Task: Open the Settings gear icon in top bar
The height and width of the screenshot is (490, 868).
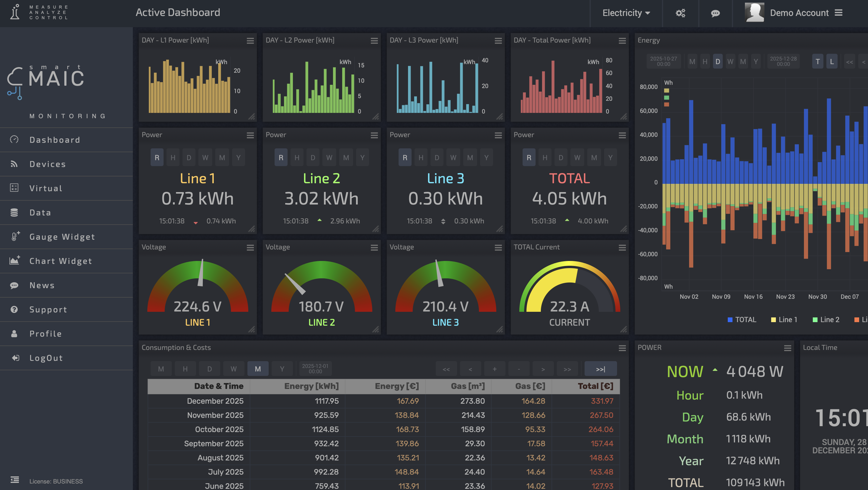Action: coord(680,13)
